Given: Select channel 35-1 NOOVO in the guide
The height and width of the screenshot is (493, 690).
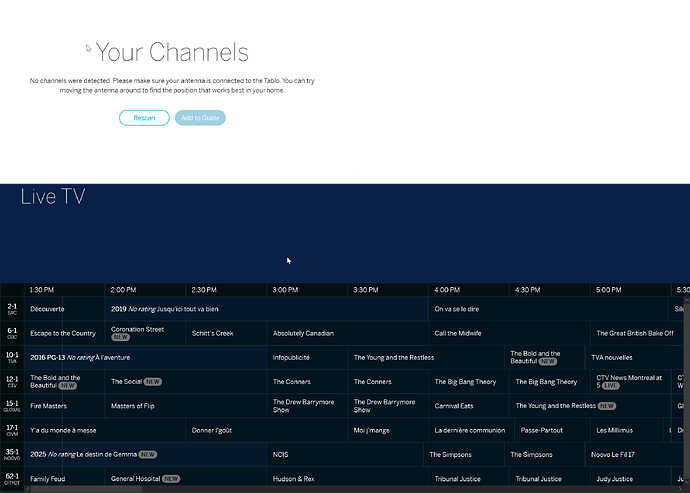Looking at the screenshot, I should (x=12, y=454).
